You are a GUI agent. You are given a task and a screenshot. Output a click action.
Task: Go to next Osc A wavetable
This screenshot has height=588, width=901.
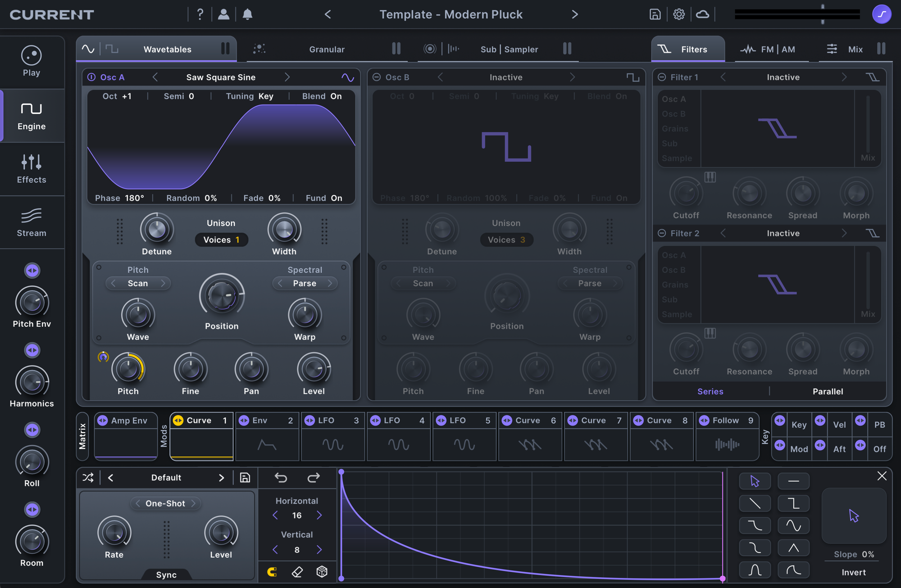click(287, 77)
